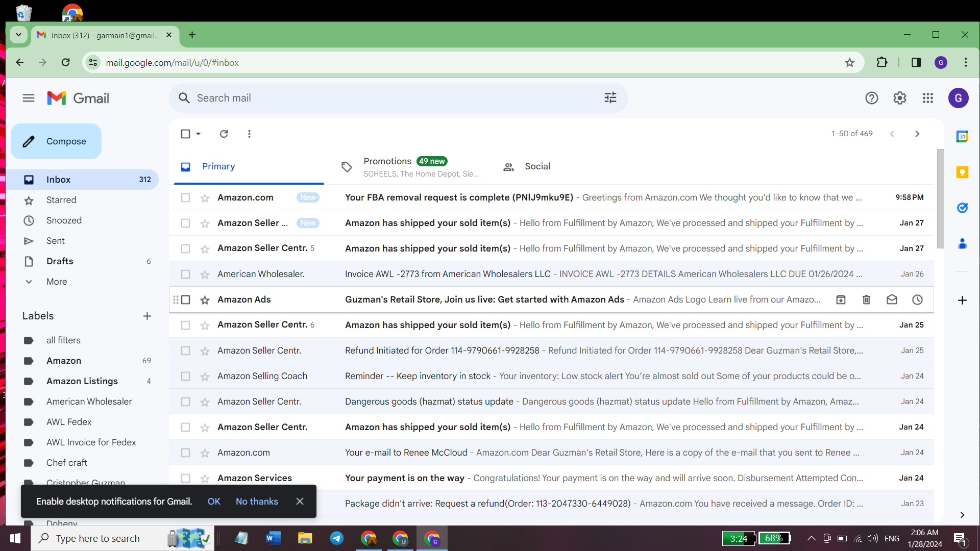Open the Gmail main menu hamburger icon
This screenshot has height=551, width=980.
(x=29, y=98)
